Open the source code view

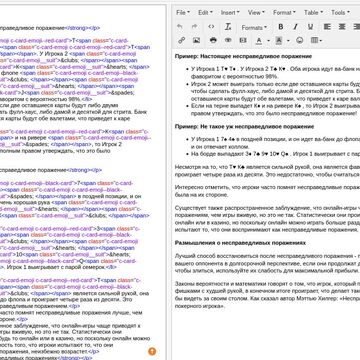click(211, 27)
